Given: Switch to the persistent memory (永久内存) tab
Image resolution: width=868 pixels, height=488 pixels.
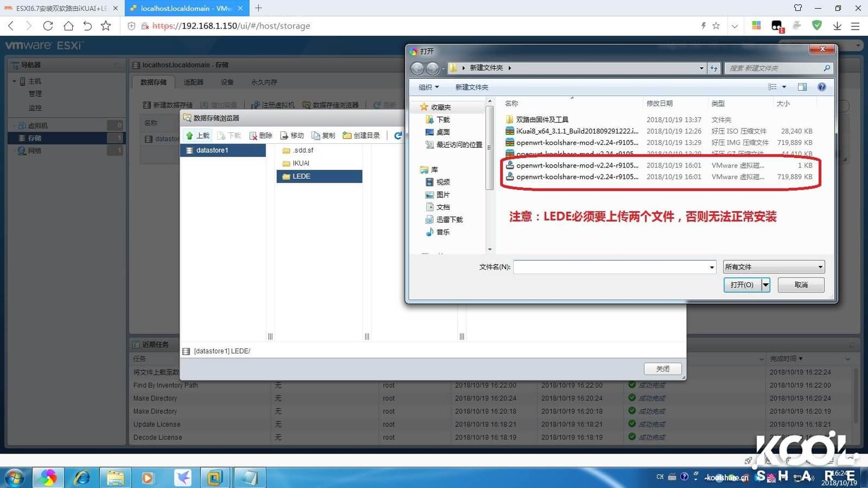Looking at the screenshot, I should [264, 82].
